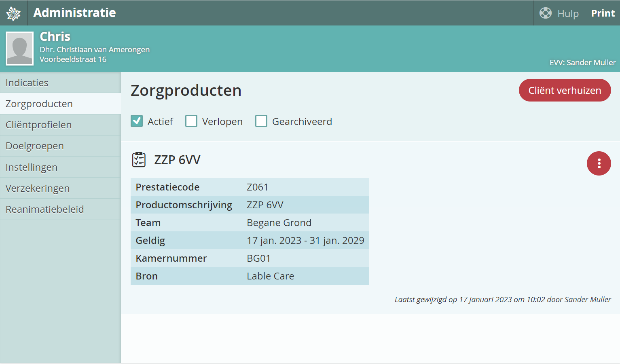
Task: Uncheck the Actief filter checkbox
Action: [137, 121]
